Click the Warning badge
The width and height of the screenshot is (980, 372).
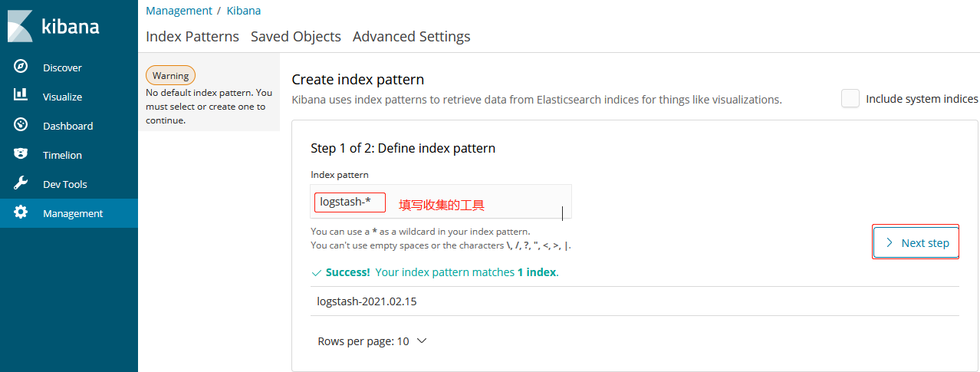[x=170, y=75]
